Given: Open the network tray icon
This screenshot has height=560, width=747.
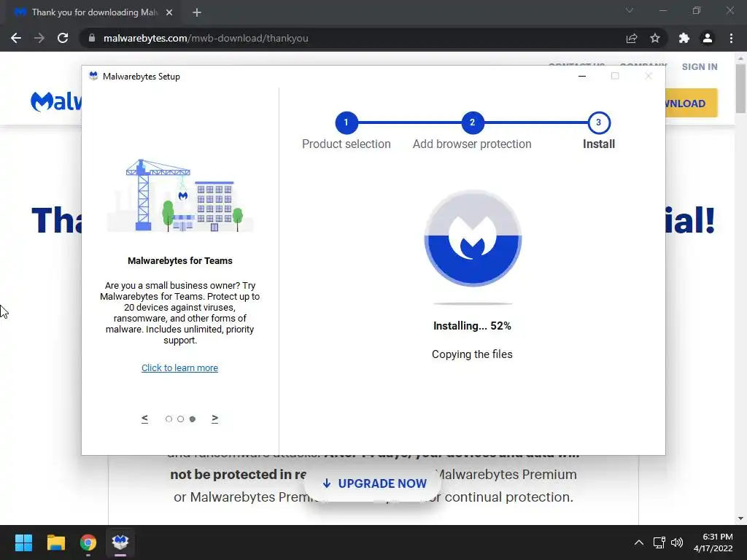Looking at the screenshot, I should (x=659, y=542).
